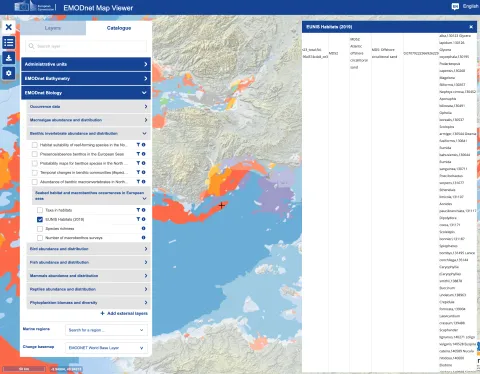
Task: Open info icon for Taxa in habitats
Action: tap(144, 210)
